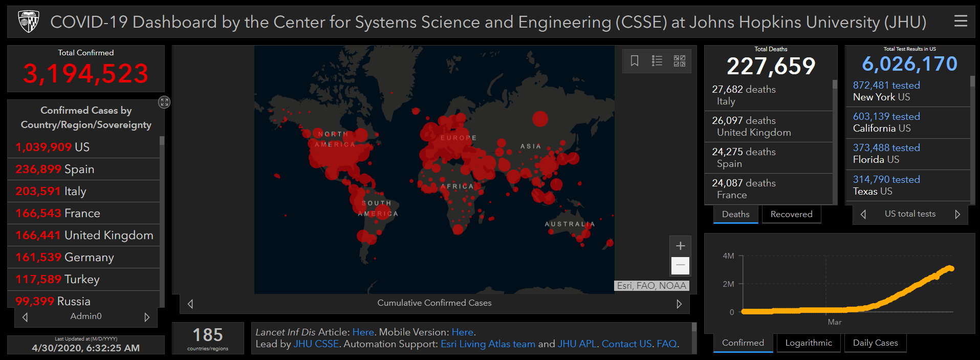The width and height of the screenshot is (980, 360).
Task: Click the last updated timestamp 4/30/2020
Action: pyautogui.click(x=86, y=348)
